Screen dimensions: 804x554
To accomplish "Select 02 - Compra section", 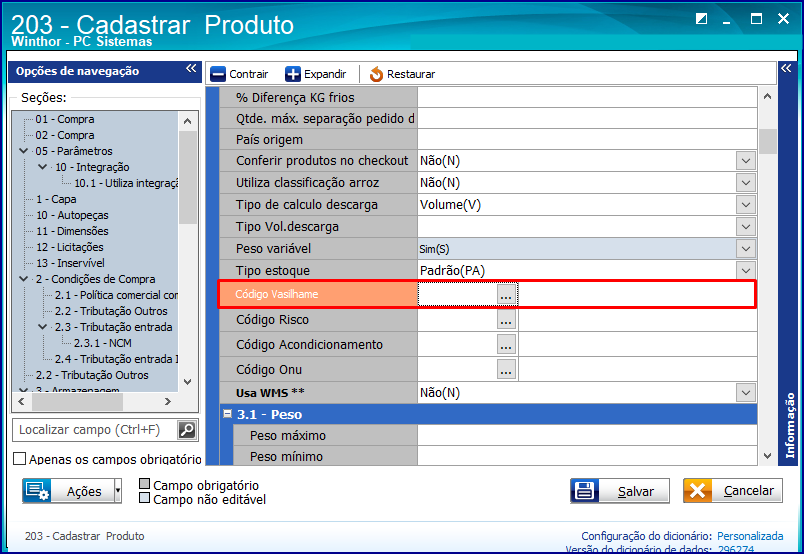I will (65, 135).
